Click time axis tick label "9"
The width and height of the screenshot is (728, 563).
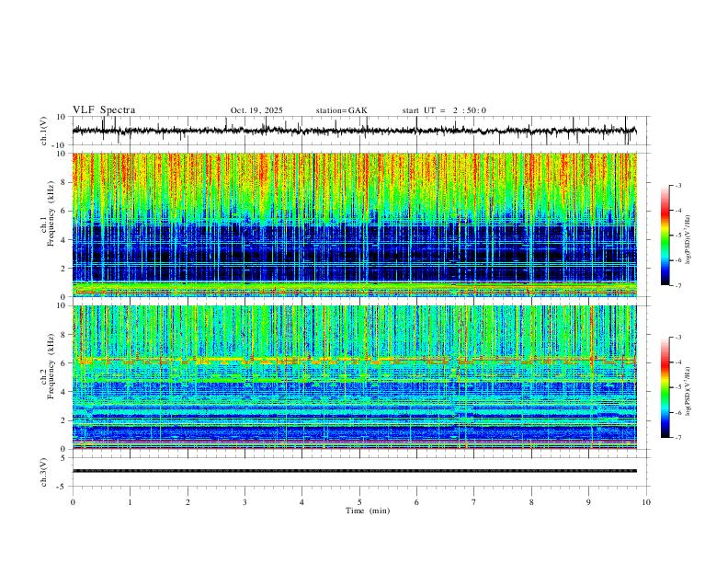[588, 502]
